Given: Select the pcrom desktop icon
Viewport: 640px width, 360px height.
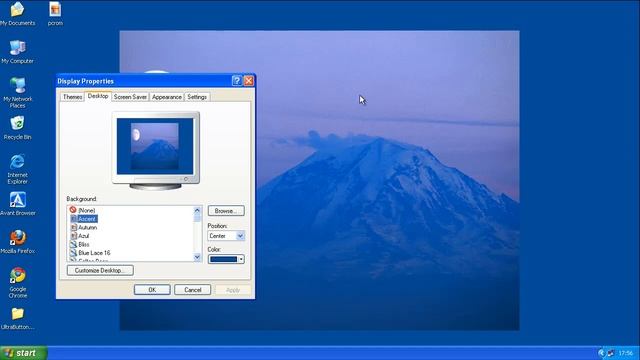Looking at the screenshot, I should point(55,13).
